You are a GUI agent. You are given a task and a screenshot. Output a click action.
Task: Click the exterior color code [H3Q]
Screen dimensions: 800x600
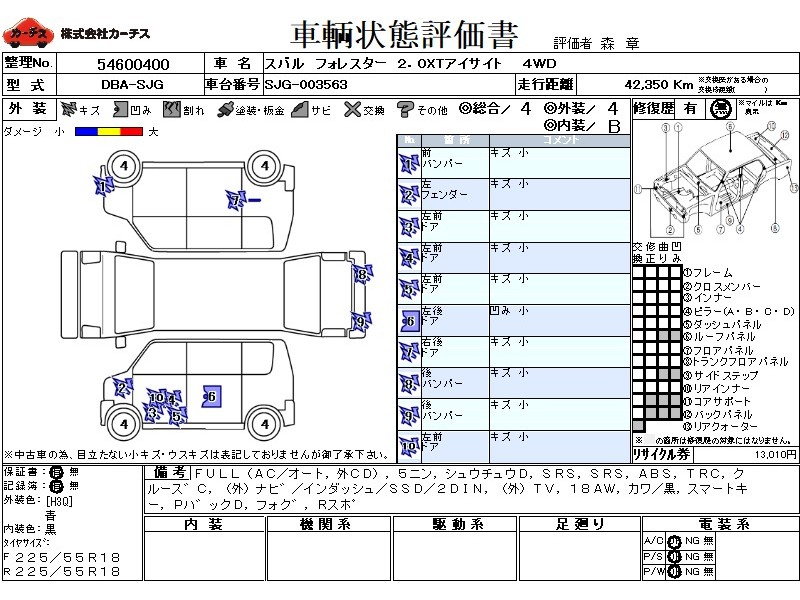(x=59, y=501)
